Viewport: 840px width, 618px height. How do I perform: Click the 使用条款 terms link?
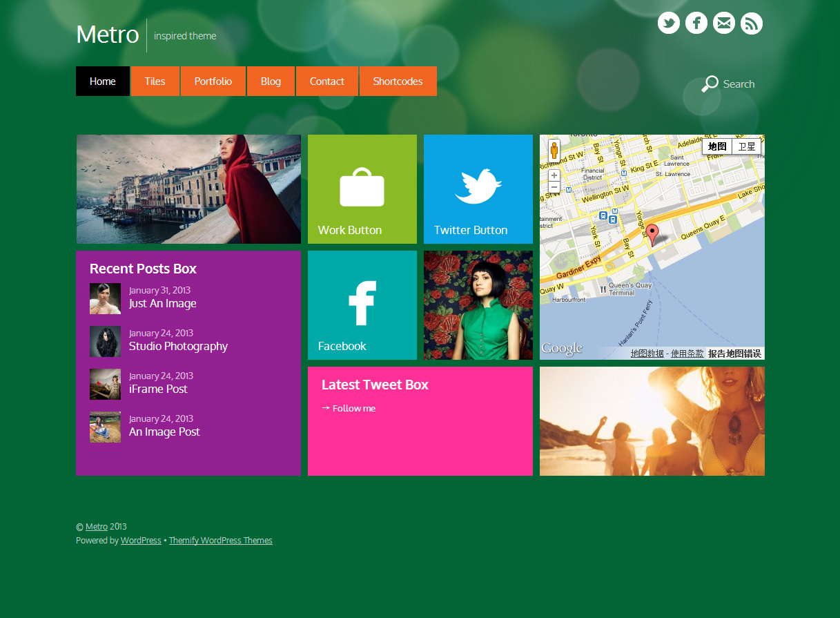687,354
